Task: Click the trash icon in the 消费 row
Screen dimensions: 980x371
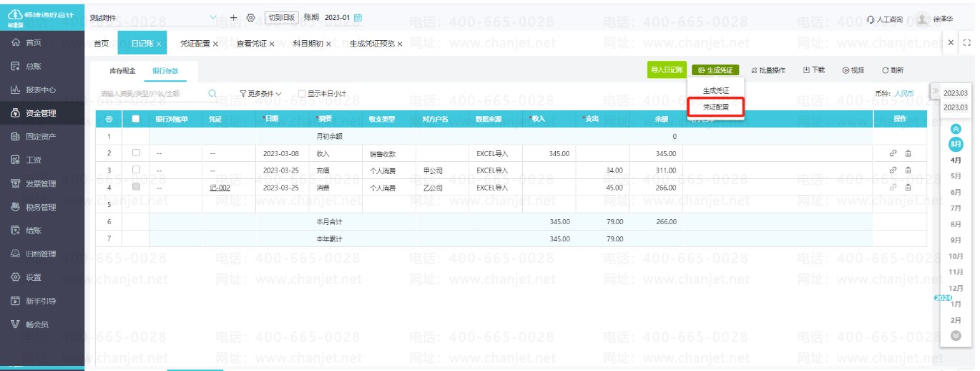Action: (x=908, y=187)
